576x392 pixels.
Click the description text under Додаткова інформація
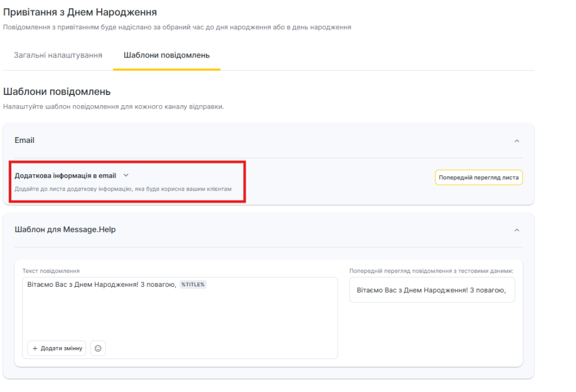(x=123, y=189)
